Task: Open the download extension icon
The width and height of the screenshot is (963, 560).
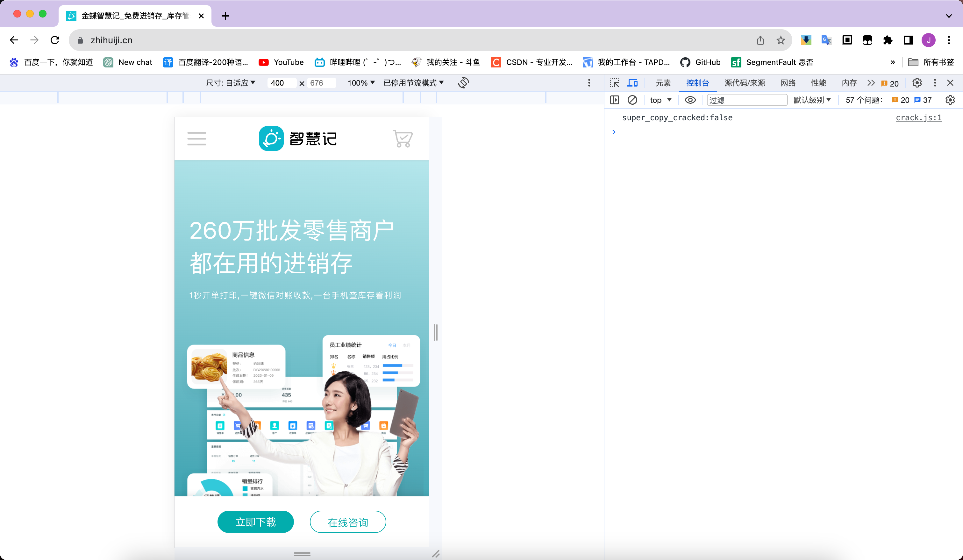Action: (806, 40)
